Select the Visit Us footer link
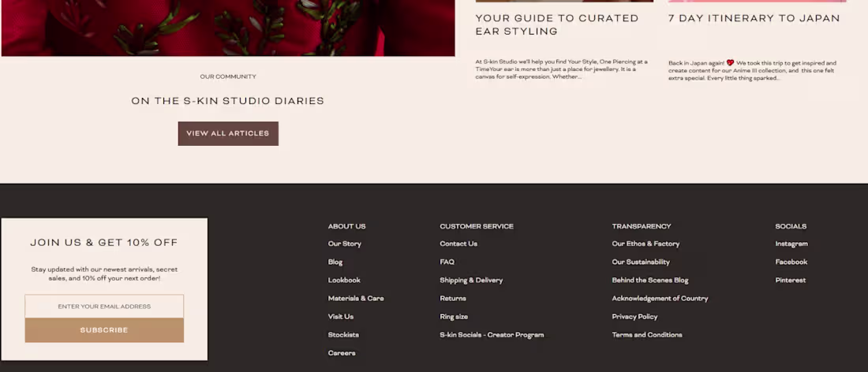868x372 pixels. pos(340,317)
